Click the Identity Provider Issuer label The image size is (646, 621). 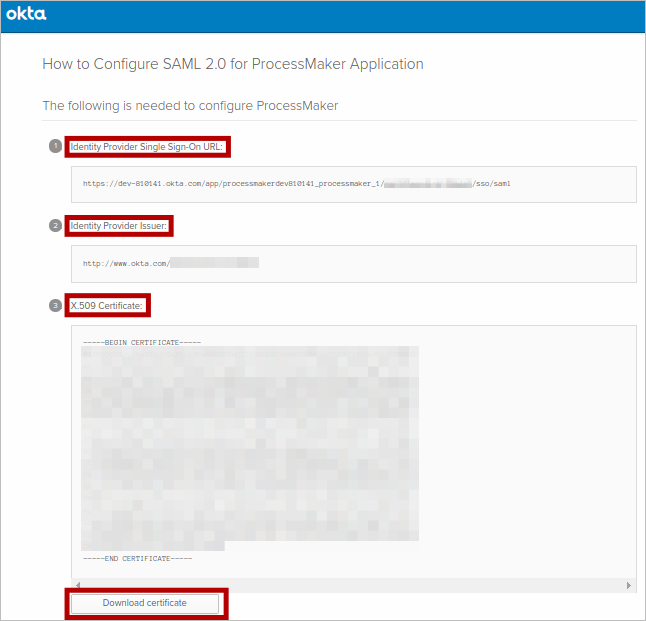[x=119, y=226]
